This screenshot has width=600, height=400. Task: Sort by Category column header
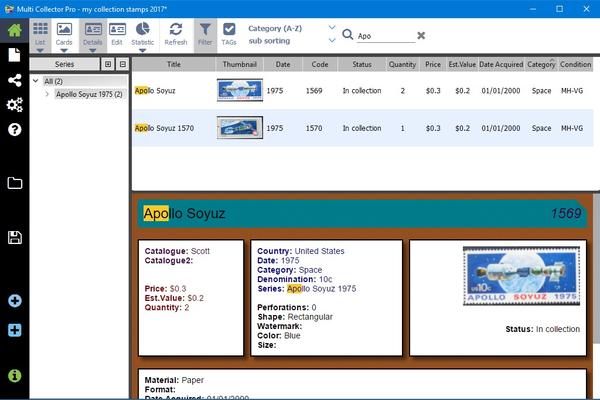541,64
